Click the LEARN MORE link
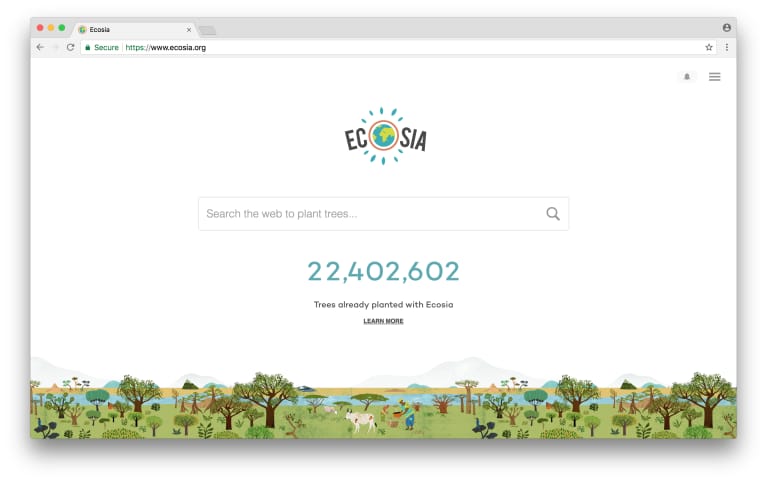Image resolution: width=767 pixels, height=482 pixels. point(384,321)
